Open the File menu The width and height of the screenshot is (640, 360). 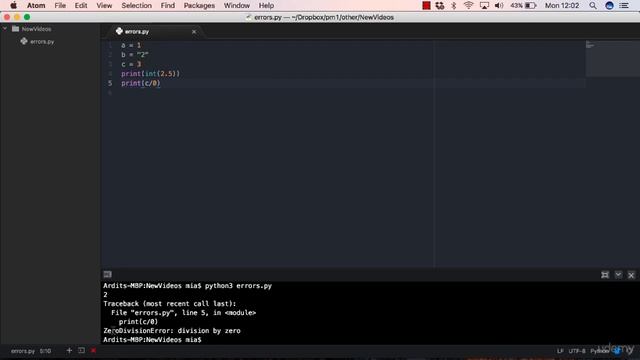[60, 6]
